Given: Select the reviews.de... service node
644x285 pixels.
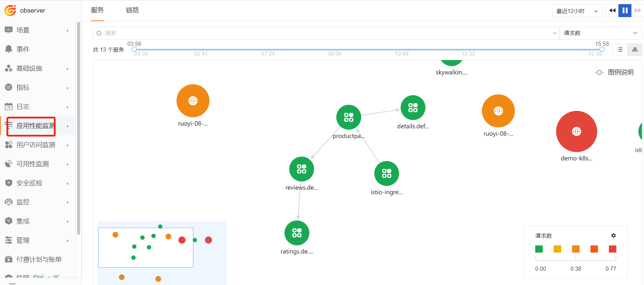Looking at the screenshot, I should point(302,169).
